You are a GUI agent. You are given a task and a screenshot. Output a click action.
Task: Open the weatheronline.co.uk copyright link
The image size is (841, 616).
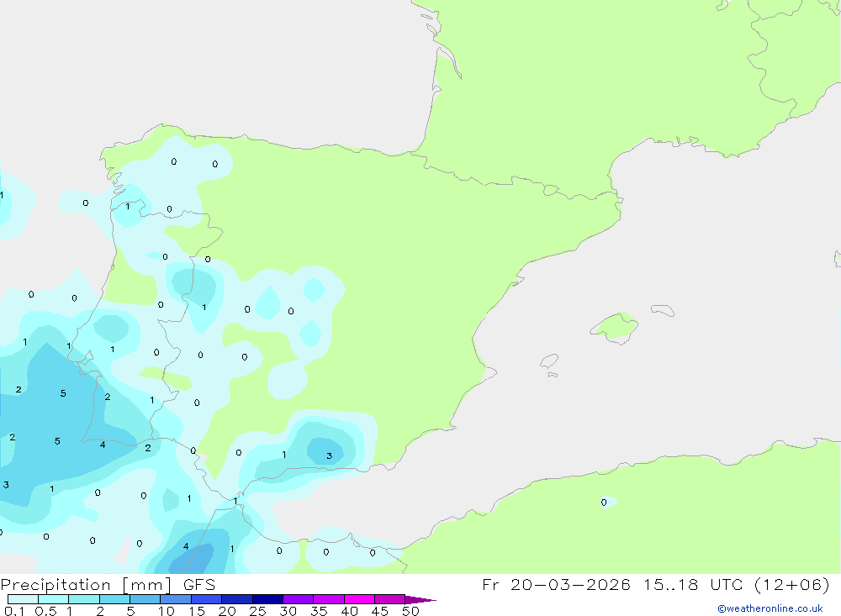click(x=770, y=608)
